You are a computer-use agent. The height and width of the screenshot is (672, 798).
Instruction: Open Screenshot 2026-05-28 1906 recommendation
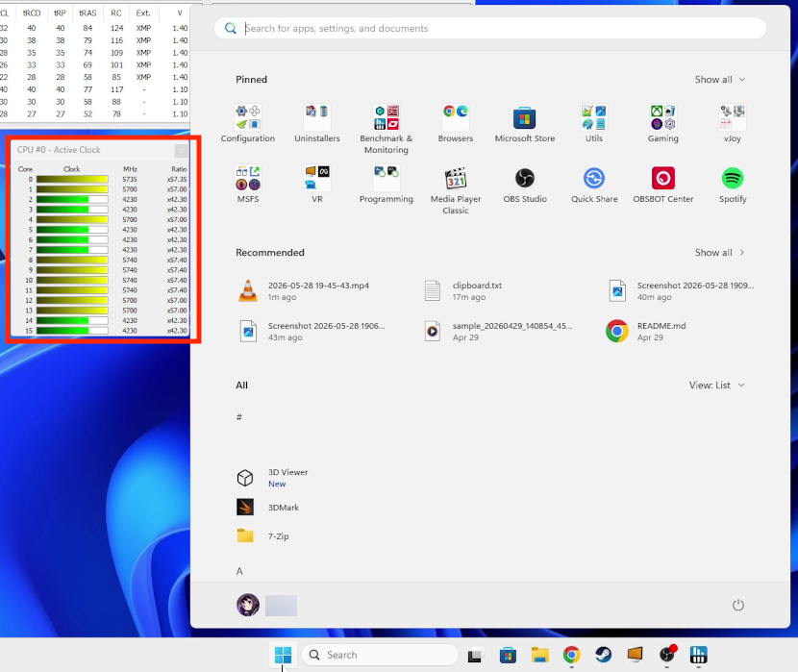tap(312, 331)
